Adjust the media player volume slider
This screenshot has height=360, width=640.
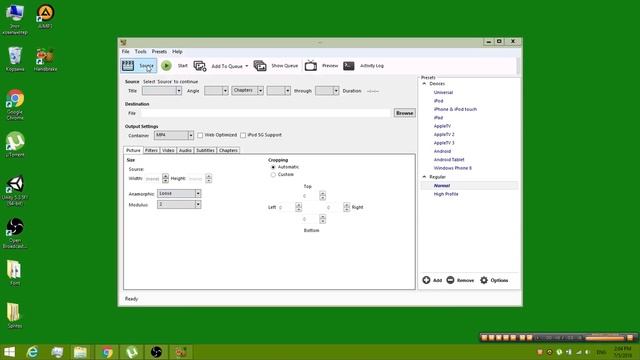605,338
